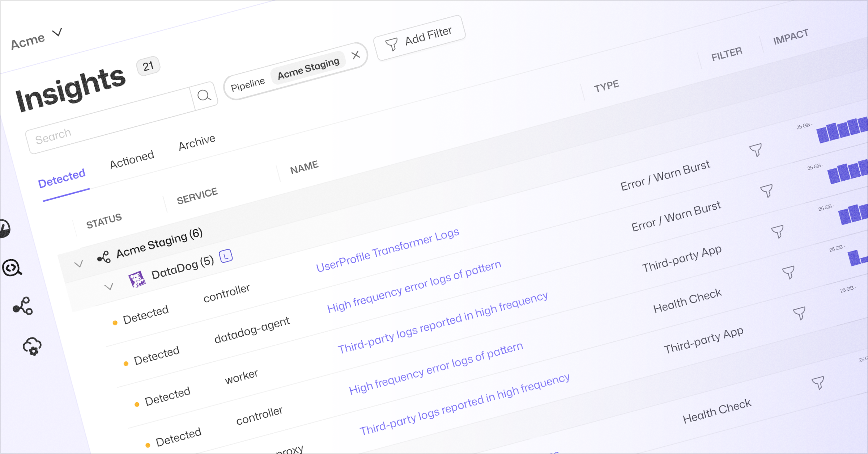Click the first Third-party App type cell
Viewport: 868px width, 454px height.
pyautogui.click(x=682, y=259)
